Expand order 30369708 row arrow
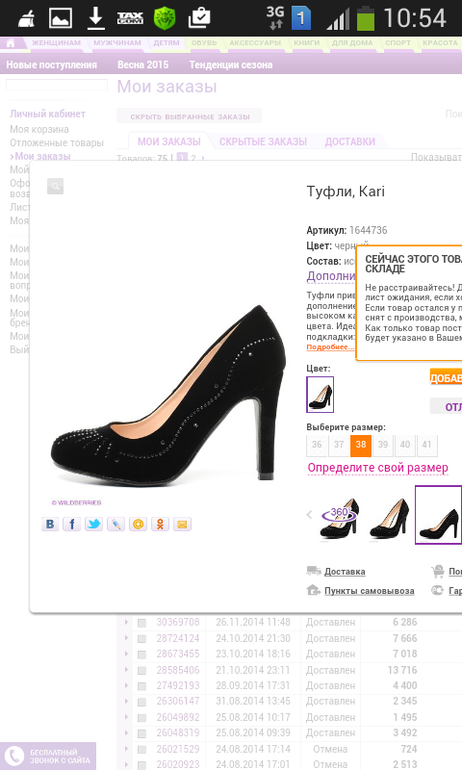Image resolution: width=462 pixels, height=770 pixels. (126, 622)
